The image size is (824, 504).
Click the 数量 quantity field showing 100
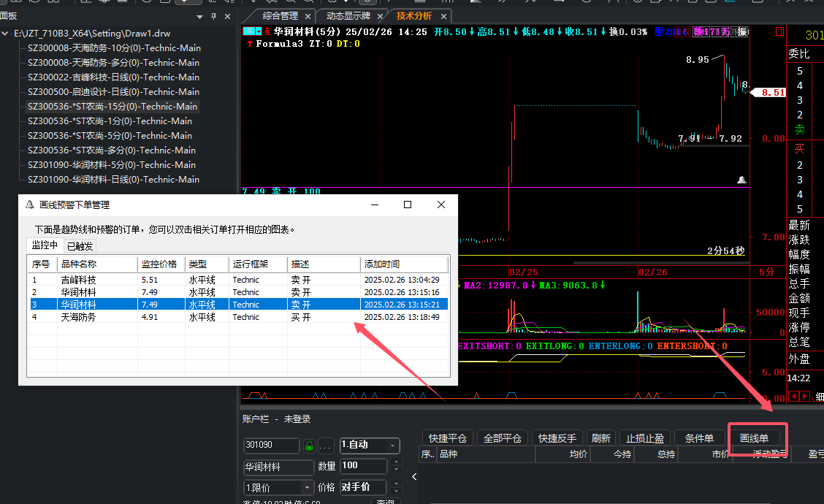click(364, 465)
